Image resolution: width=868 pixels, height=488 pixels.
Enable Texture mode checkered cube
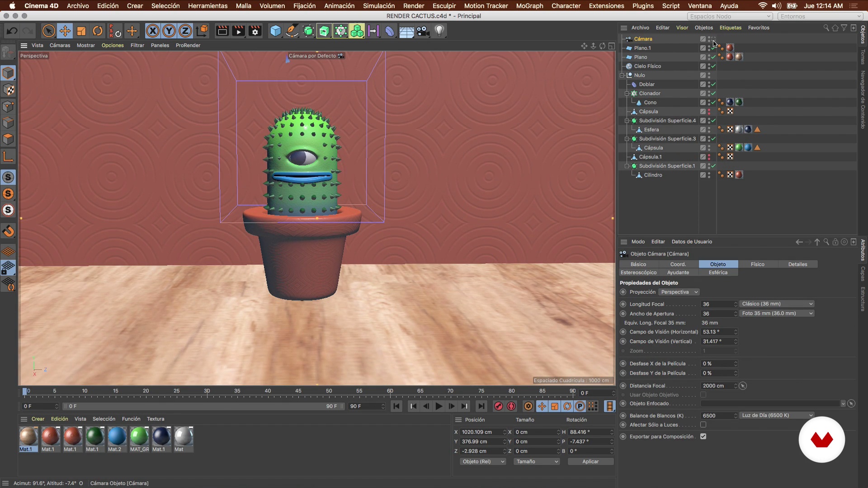pos(9,89)
